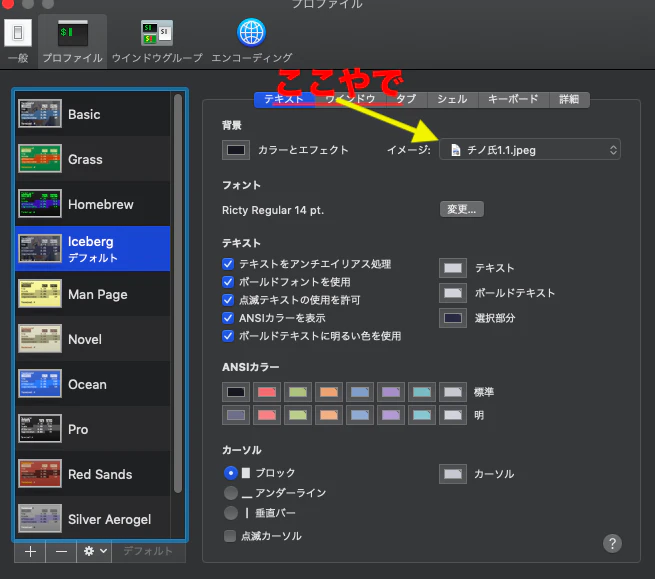Select the Silver Aerogel profile
This screenshot has width=655, height=579.
(x=93, y=518)
